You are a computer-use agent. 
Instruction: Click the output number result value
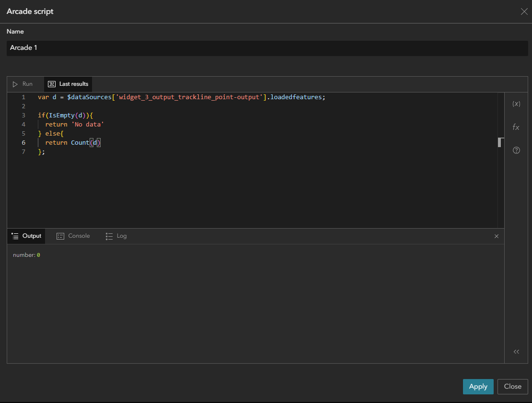coord(38,255)
